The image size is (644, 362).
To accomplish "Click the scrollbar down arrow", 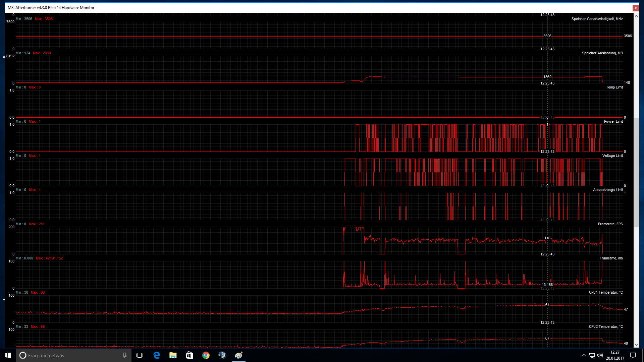I will pos(636,345).
